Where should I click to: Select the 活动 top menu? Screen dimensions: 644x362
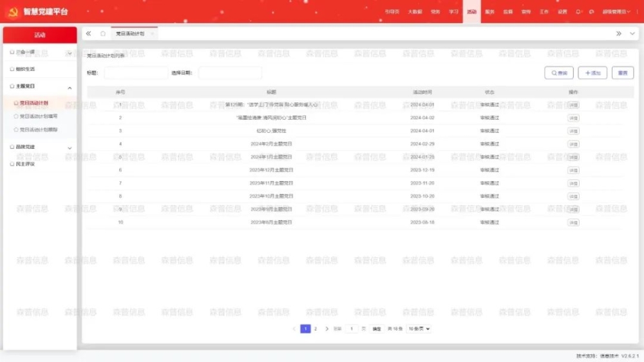pos(471,12)
